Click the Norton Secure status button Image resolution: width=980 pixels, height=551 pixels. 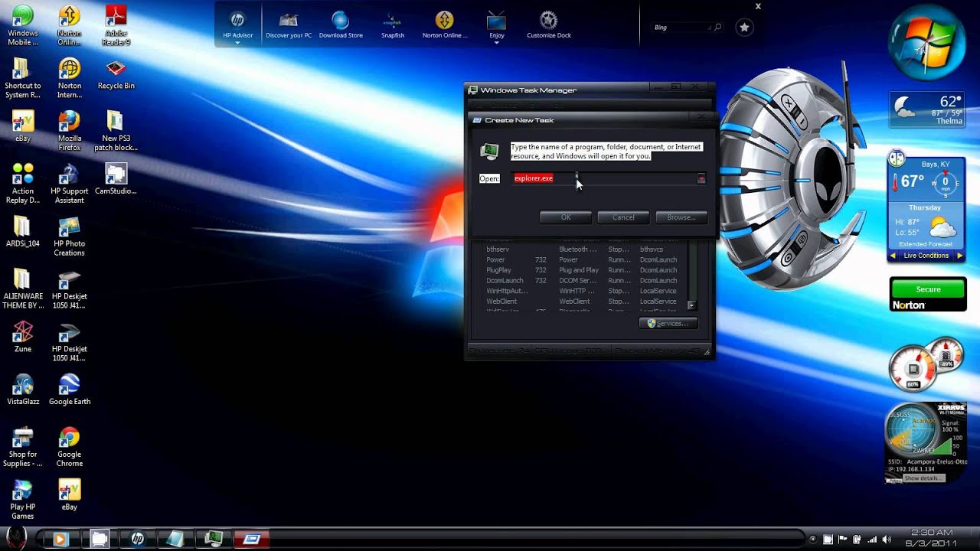tap(928, 289)
